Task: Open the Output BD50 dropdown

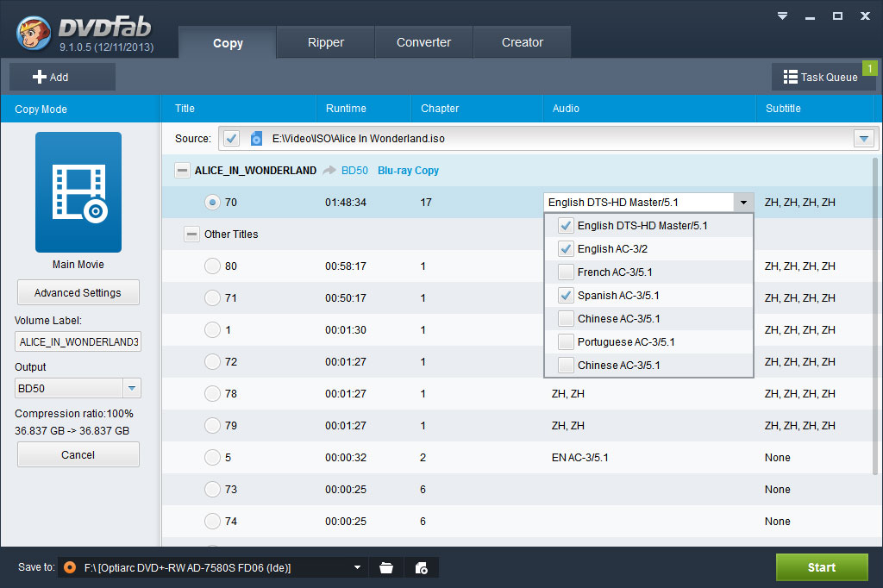Action: 132,388
